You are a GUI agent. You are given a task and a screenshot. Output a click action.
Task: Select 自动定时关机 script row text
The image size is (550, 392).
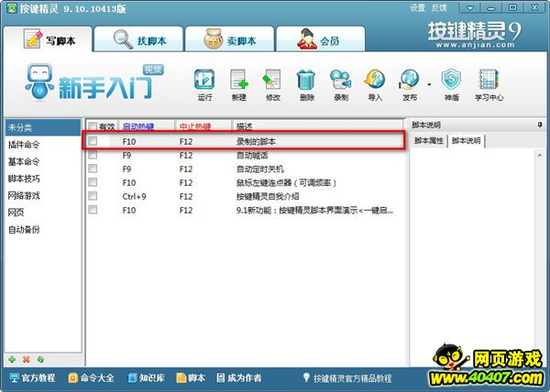coord(260,169)
